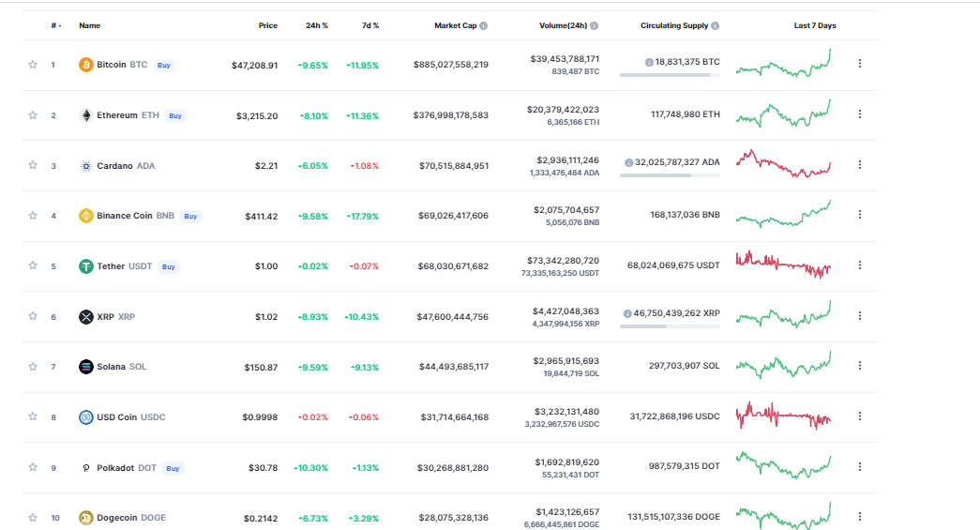Viewport: 980px width, 530px height.
Task: Click the Market Cap info icon
Action: click(x=483, y=25)
